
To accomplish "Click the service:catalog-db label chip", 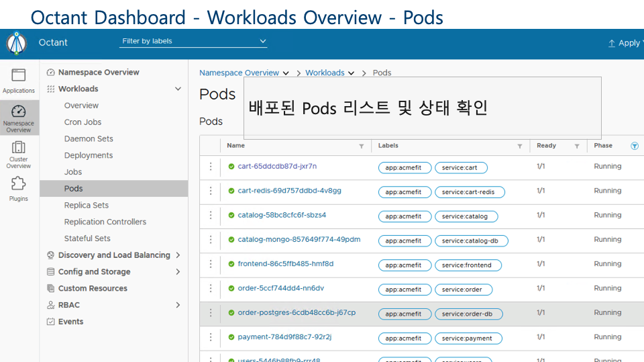I will click(x=472, y=241).
